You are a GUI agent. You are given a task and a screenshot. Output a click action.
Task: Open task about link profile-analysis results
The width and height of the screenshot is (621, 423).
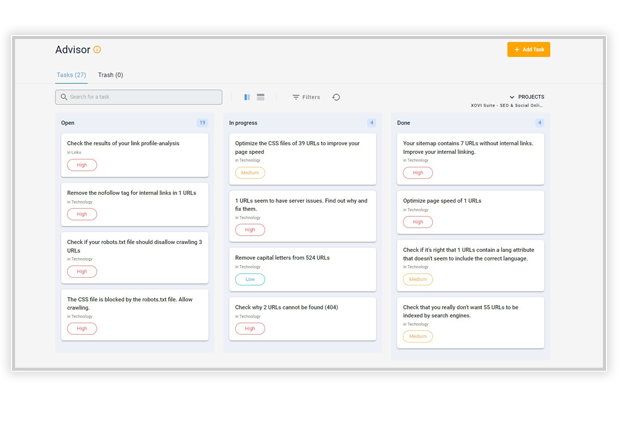[123, 143]
